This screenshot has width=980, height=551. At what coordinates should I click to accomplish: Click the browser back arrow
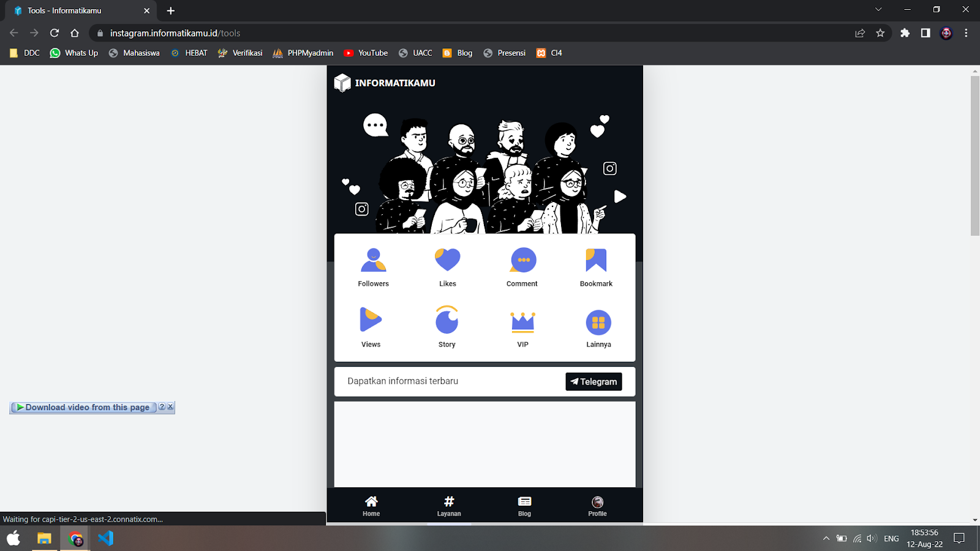pyautogui.click(x=14, y=33)
